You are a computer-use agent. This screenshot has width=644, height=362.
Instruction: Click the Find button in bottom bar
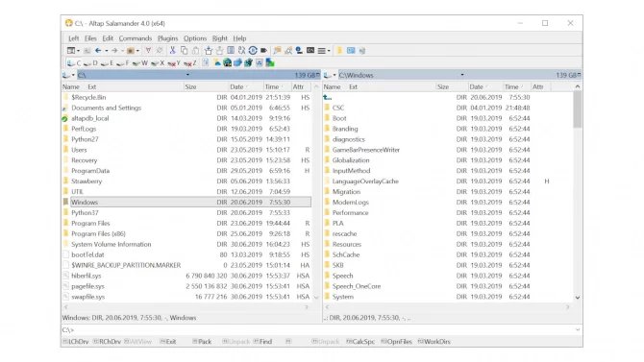262,342
